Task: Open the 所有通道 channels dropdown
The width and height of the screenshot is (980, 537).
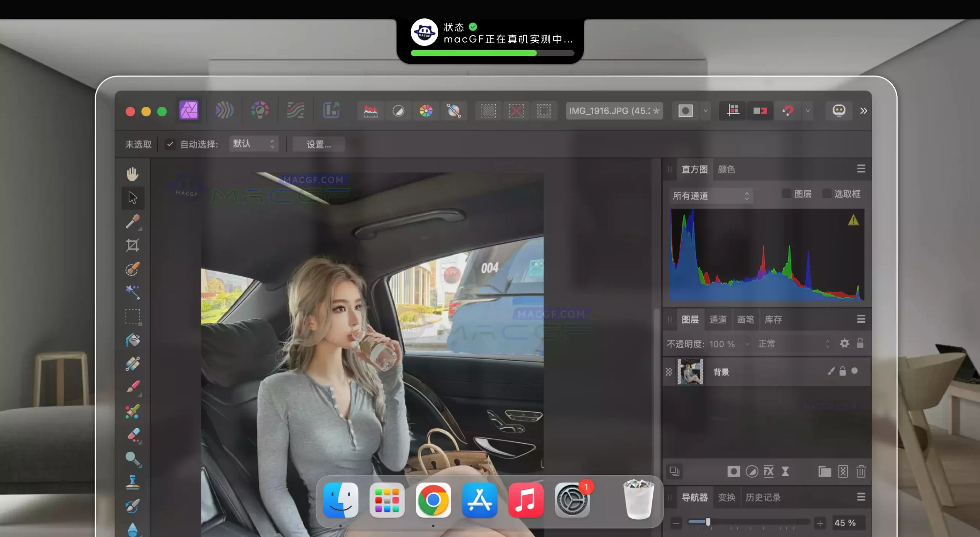Action: (710, 196)
